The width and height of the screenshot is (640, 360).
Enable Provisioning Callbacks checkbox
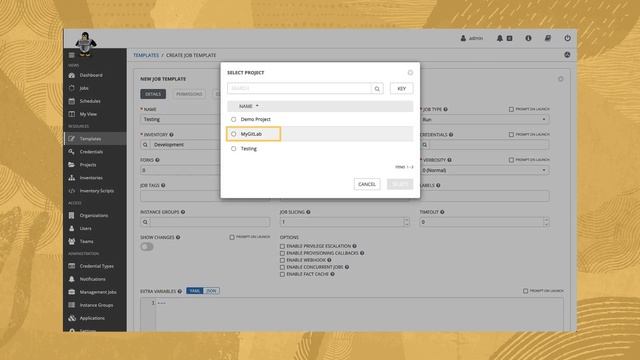pos(282,253)
